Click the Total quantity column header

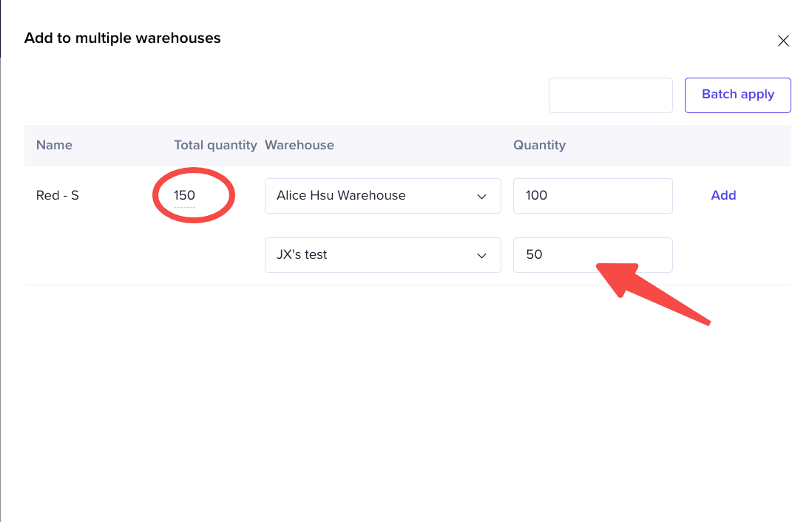(x=215, y=145)
